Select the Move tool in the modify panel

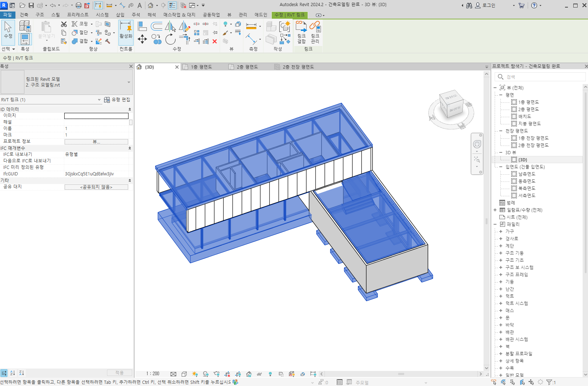click(x=142, y=39)
